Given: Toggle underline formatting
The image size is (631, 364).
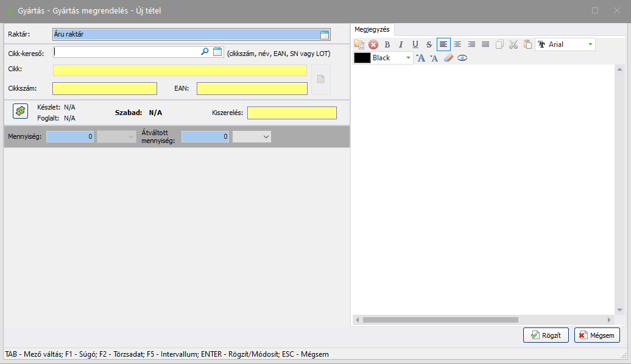Looking at the screenshot, I should coord(415,44).
